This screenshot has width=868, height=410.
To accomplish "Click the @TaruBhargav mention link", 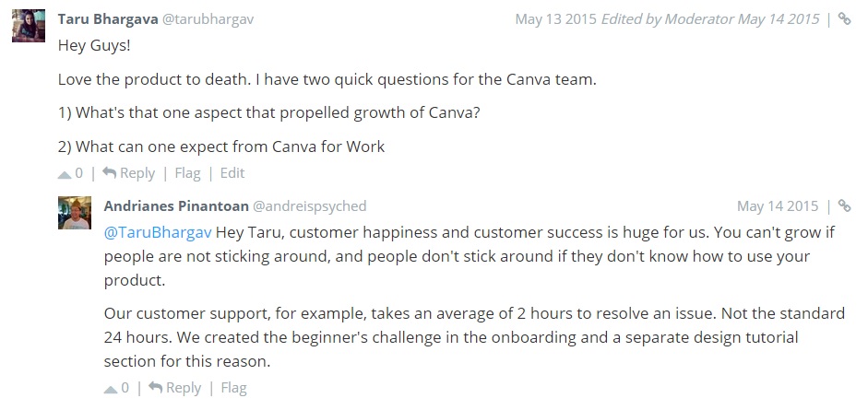I will point(158,232).
